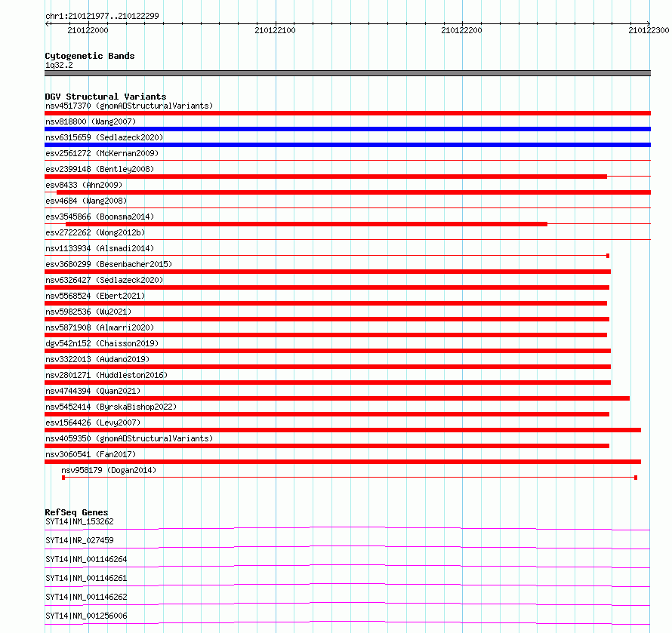The image size is (672, 633).
Task: Open variant nsv5871908 (Almarri2020)
Action: pyautogui.click(x=100, y=327)
